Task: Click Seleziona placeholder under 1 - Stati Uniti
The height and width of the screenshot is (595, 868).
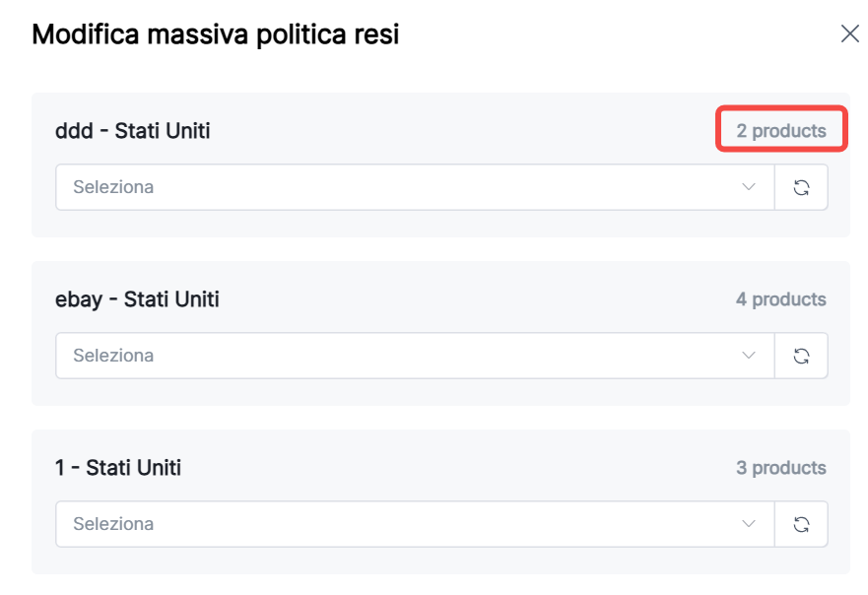Action: tap(113, 524)
